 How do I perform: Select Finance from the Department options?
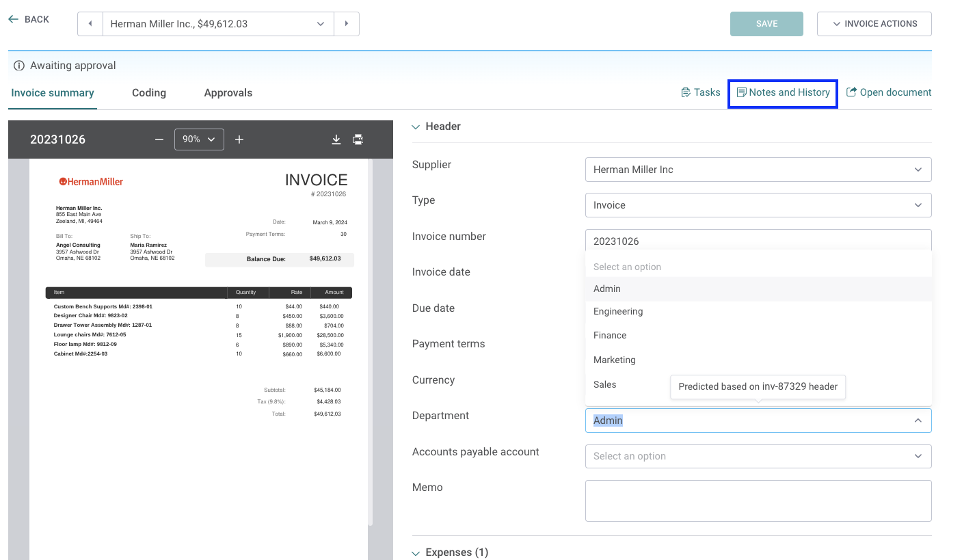pos(609,335)
